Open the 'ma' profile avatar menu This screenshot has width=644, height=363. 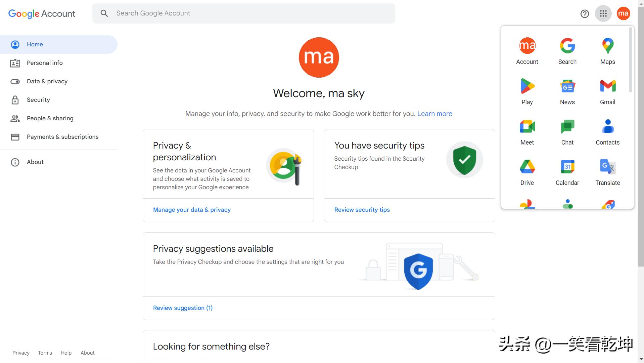pyautogui.click(x=623, y=13)
